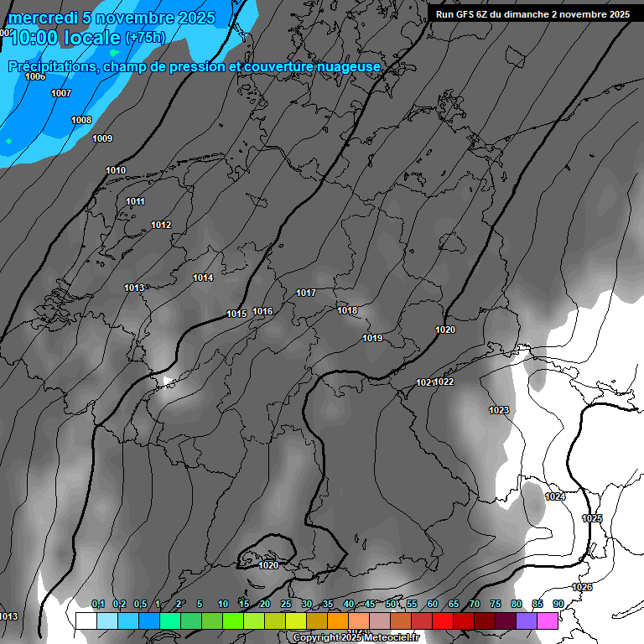644x644 pixels.
Task: Choose the yellow swatch between 25 and 30
Action: tap(296, 621)
